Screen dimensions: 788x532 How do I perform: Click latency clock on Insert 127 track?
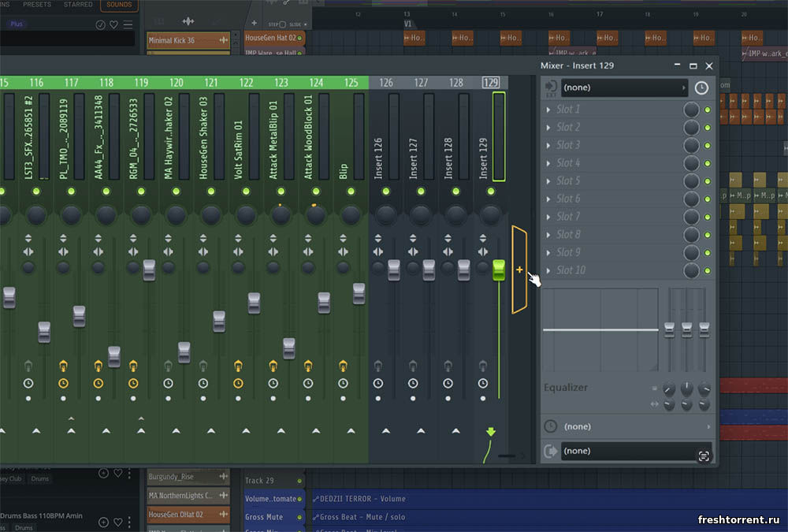pos(413,383)
